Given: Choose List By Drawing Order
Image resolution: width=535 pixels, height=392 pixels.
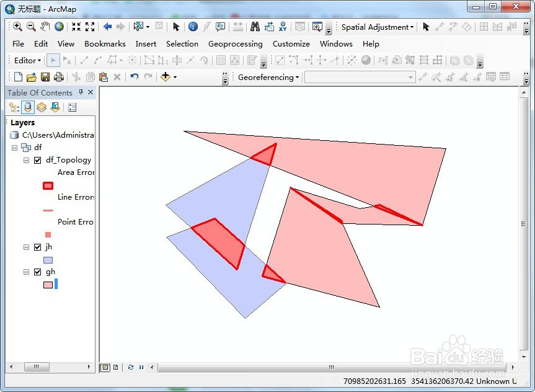Looking at the screenshot, I should (14, 107).
